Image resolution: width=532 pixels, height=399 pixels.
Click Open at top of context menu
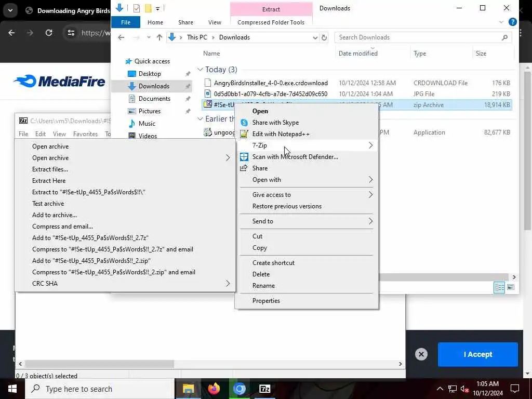(260, 111)
